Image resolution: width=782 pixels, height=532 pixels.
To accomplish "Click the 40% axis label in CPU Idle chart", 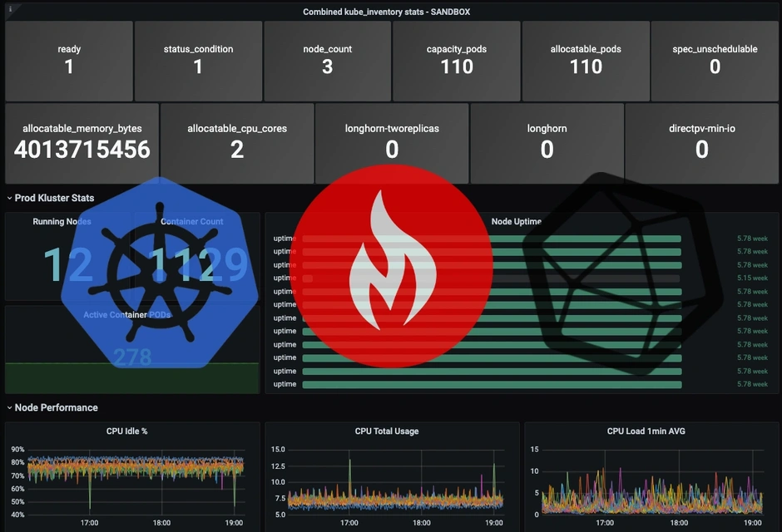I will pyautogui.click(x=18, y=515).
